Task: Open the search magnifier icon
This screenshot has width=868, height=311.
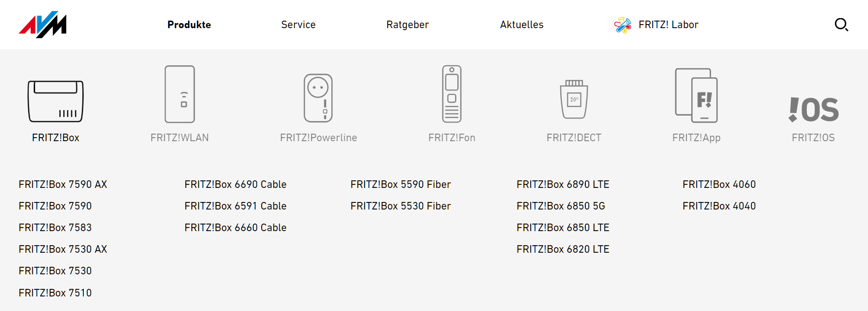Action: coord(841,25)
